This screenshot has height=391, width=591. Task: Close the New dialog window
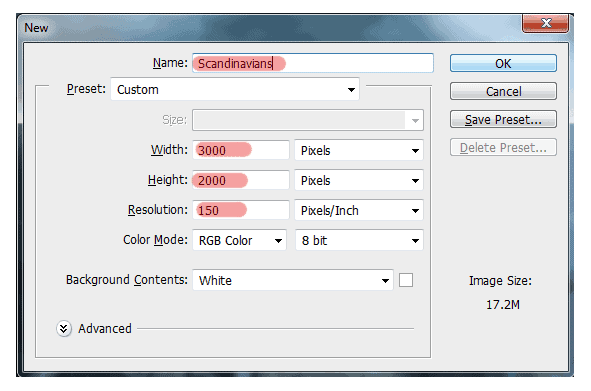(545, 23)
